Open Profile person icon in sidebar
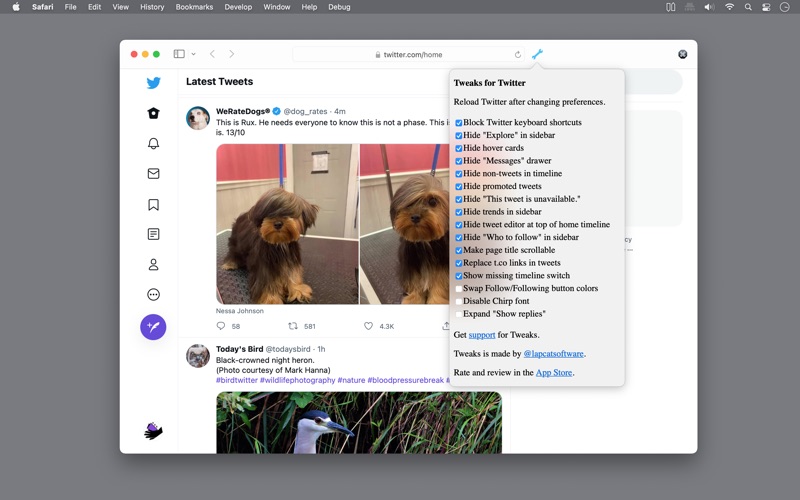Viewport: 800px width, 500px height. click(153, 264)
